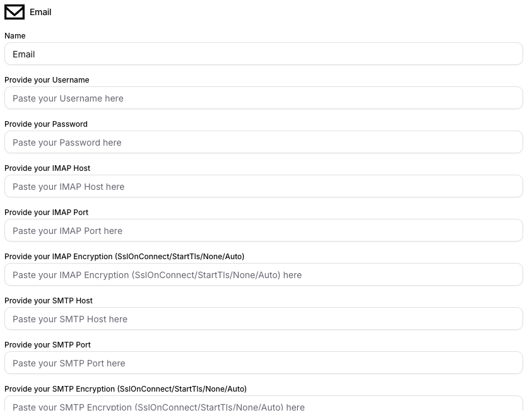Click the "Provide your Password" label

45,124
